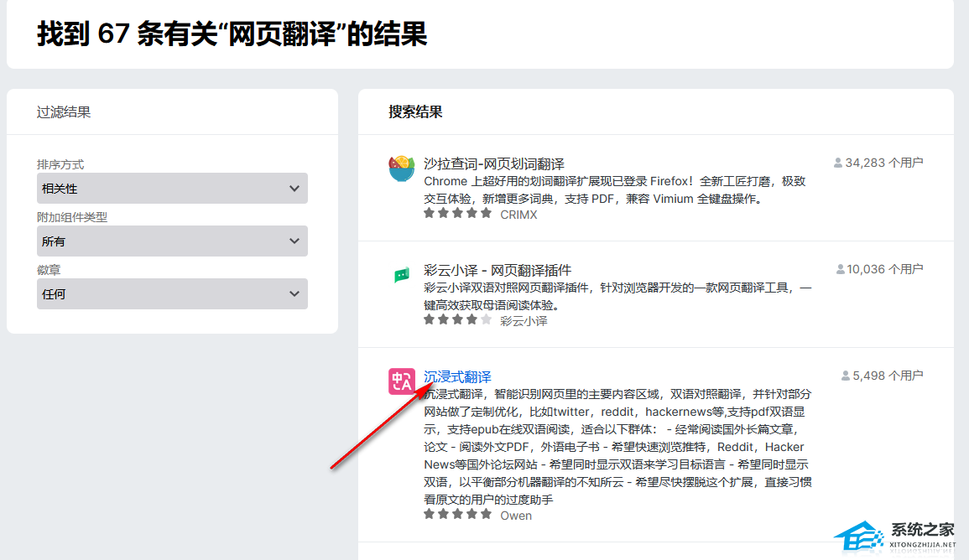
Task: Click the author name CRIMX
Action: pyautogui.click(x=518, y=215)
